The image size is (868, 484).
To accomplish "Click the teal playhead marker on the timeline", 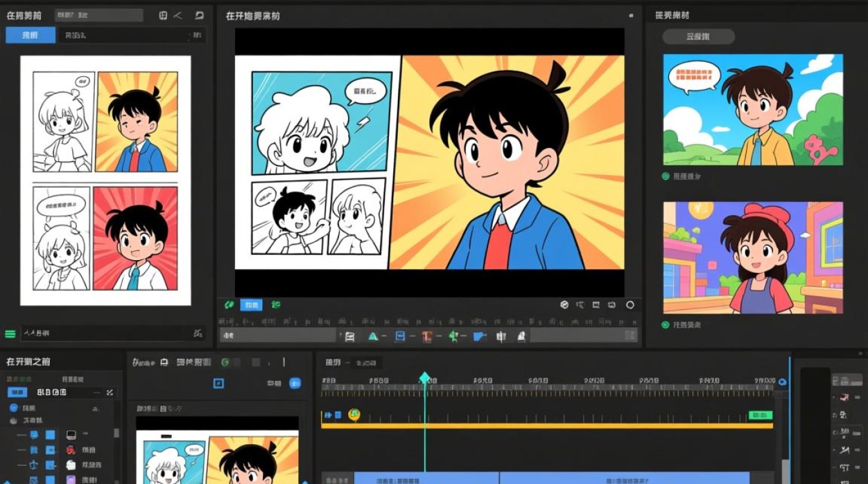I will click(424, 378).
